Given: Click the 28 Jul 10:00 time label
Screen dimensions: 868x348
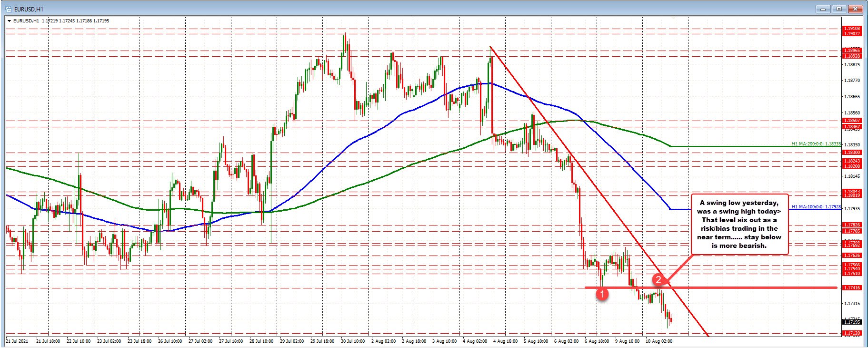Looking at the screenshot, I should tap(261, 341).
